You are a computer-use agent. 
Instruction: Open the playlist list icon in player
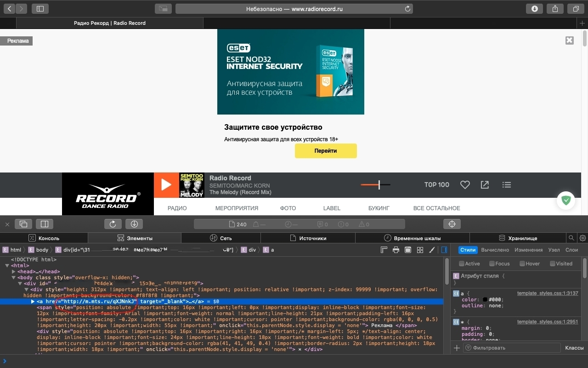(507, 185)
